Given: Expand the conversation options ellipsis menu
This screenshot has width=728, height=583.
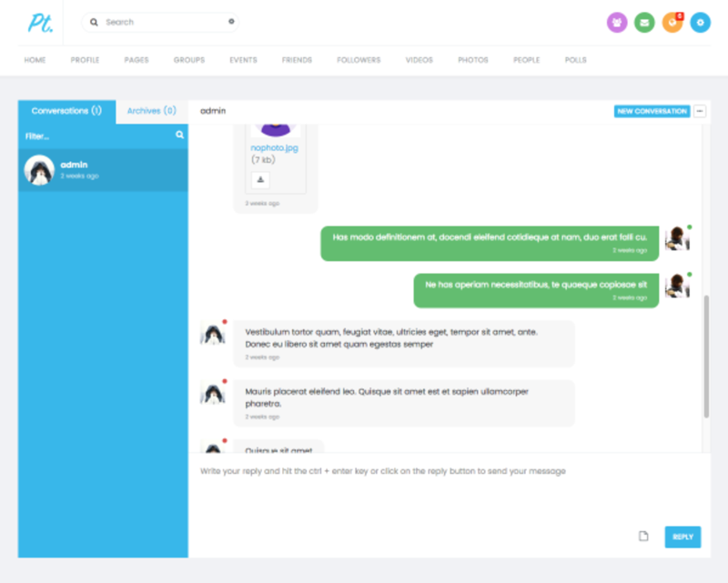Looking at the screenshot, I should pyautogui.click(x=700, y=111).
